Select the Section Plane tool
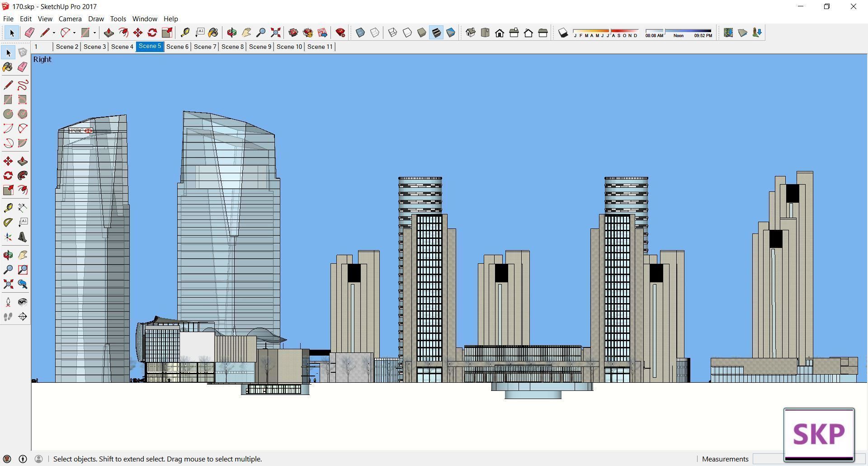Image resolution: width=868 pixels, height=466 pixels. [23, 317]
